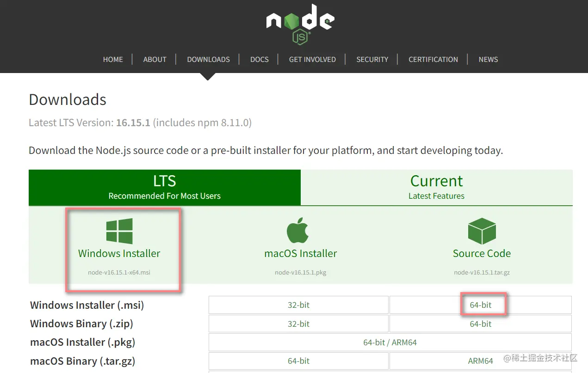
Task: Select the LTS Recommended For Most Users tab
Action: pyautogui.click(x=165, y=187)
